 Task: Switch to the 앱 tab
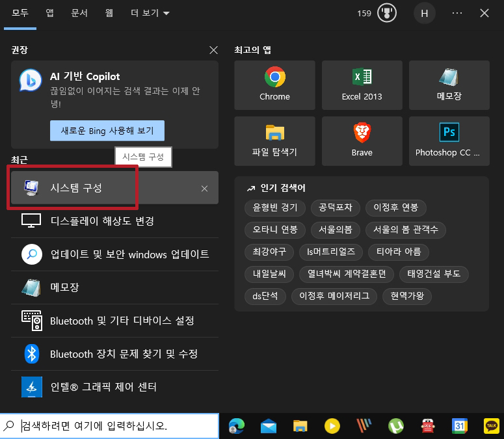point(49,13)
